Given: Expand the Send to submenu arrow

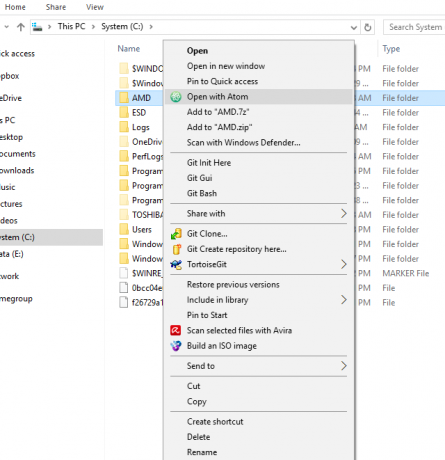Looking at the screenshot, I should [x=344, y=366].
